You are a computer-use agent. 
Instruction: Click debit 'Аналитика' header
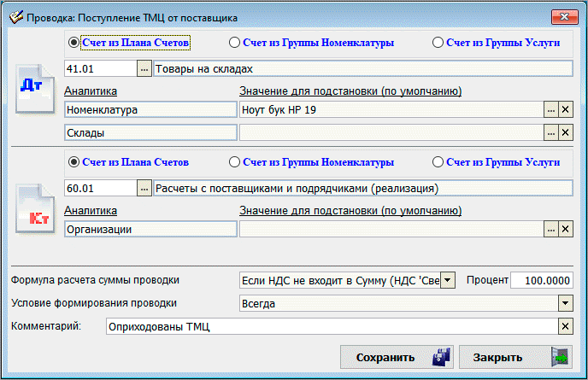91,91
